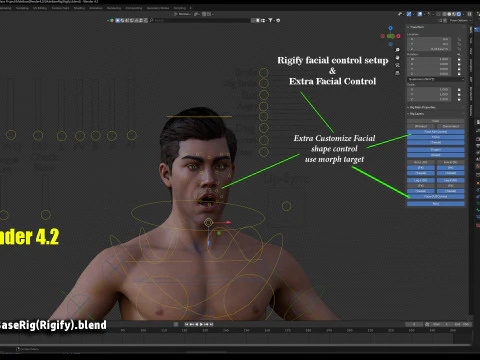Viewport: 480px width, 360px height.
Task: Switch to the Animation workspace tab
Action: [x=96, y=8]
